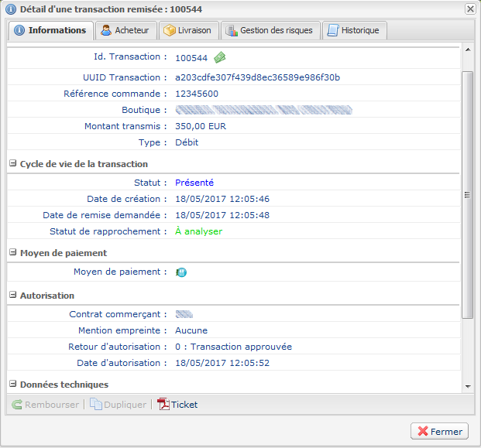Click the Ticket PDF icon
The height and width of the screenshot is (448, 481).
tap(163, 405)
